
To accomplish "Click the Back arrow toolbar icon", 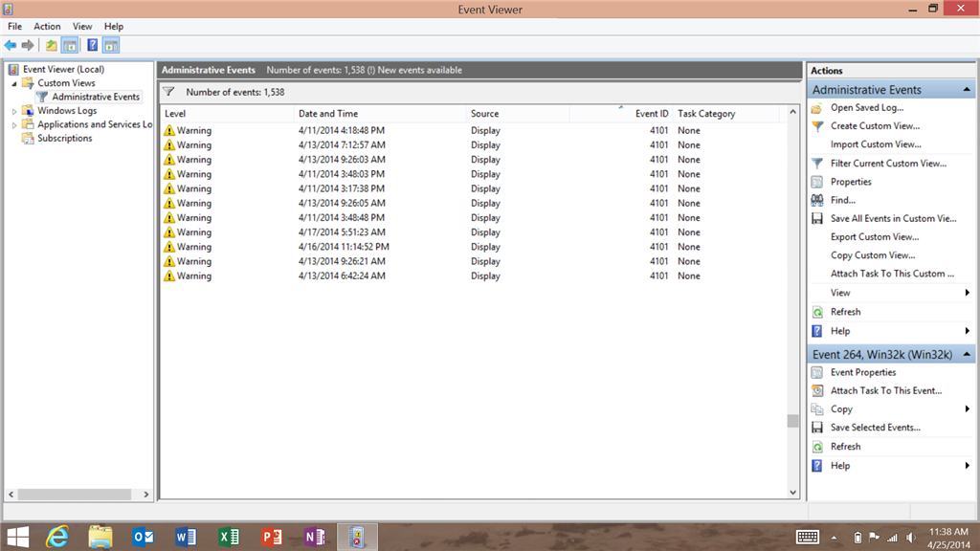I will [11, 45].
